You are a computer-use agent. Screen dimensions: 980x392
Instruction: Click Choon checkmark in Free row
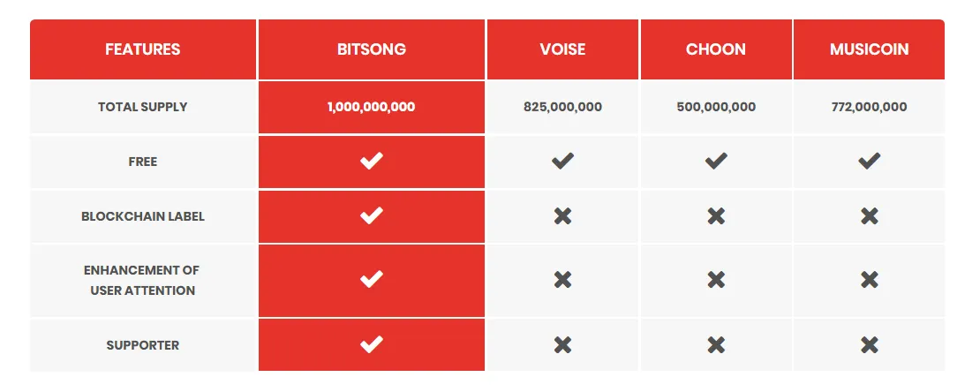[x=716, y=162]
